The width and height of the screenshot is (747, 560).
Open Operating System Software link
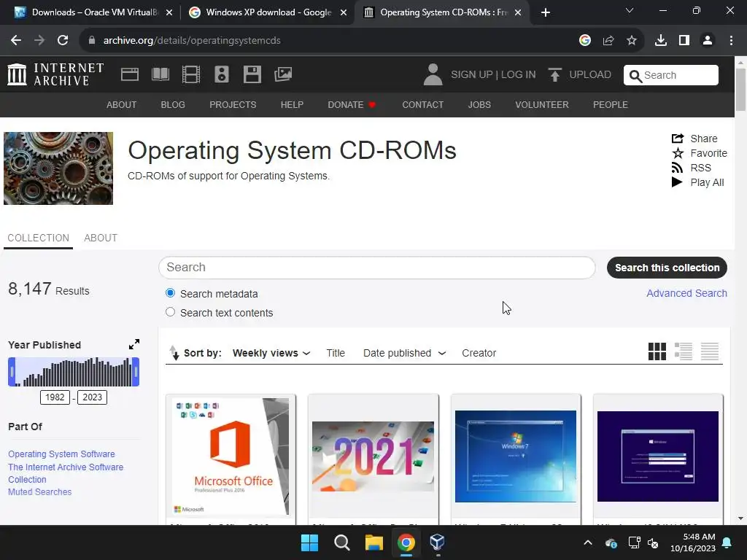pos(61,454)
